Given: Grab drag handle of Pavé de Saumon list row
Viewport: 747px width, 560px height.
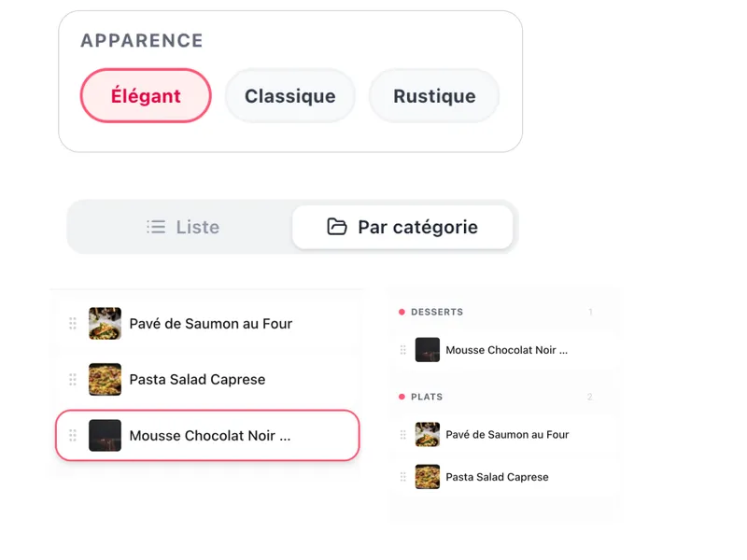Looking at the screenshot, I should tap(73, 323).
